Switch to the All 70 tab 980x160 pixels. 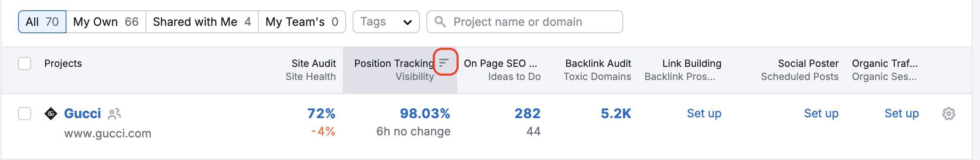pos(42,22)
